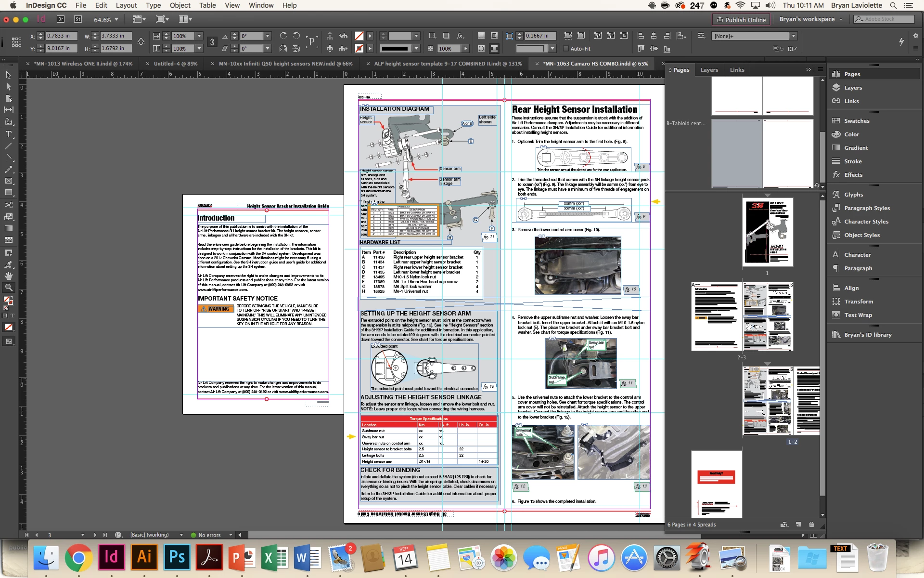Image resolution: width=924 pixels, height=578 pixels.
Task: Select the Scissors tool
Action: click(x=8, y=205)
